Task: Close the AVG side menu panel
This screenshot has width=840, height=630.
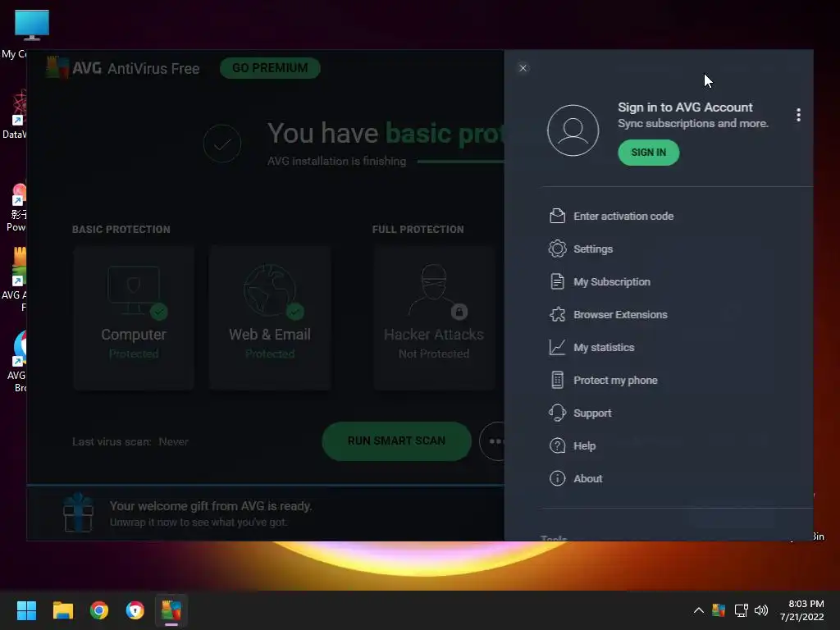Action: pos(523,68)
